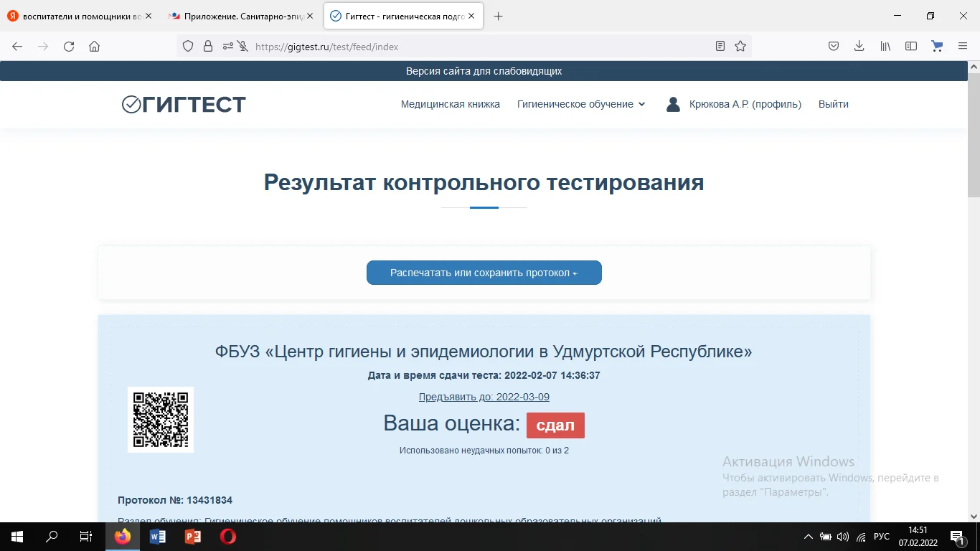Open the shopping cart extension
This screenshot has height=551, width=980.
(x=937, y=45)
